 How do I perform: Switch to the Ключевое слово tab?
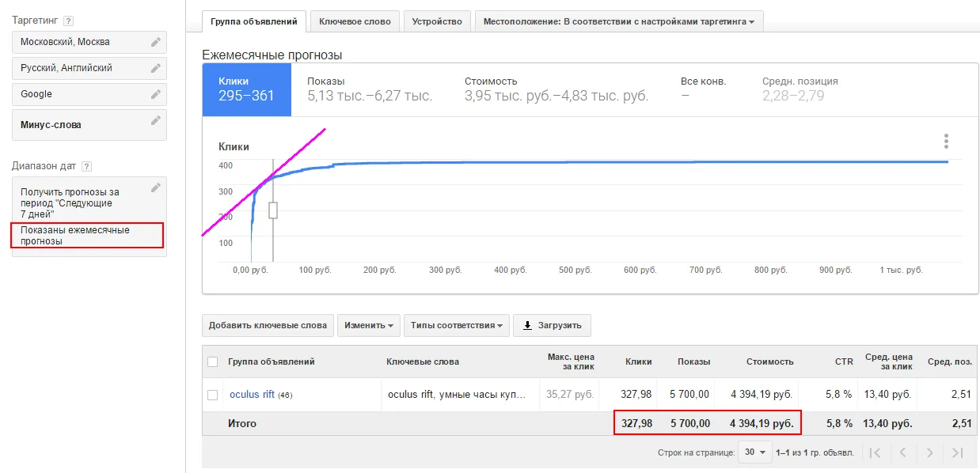(x=354, y=21)
